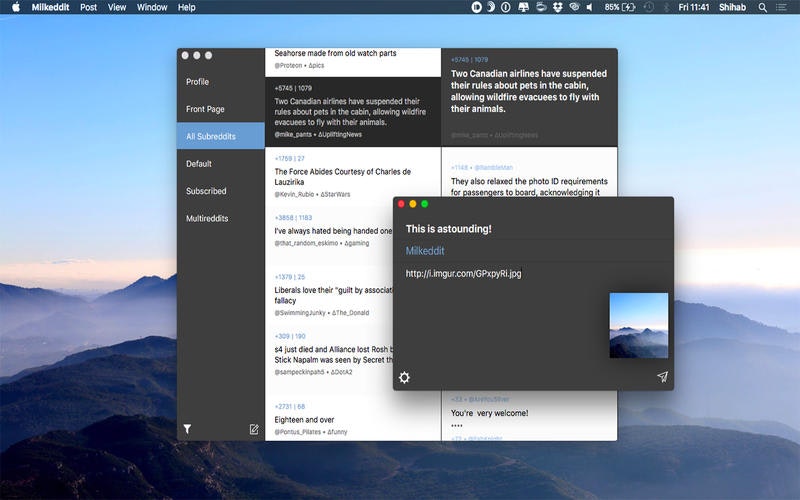The height and width of the screenshot is (500, 800).
Task: Open the Help menu
Action: pos(187,7)
